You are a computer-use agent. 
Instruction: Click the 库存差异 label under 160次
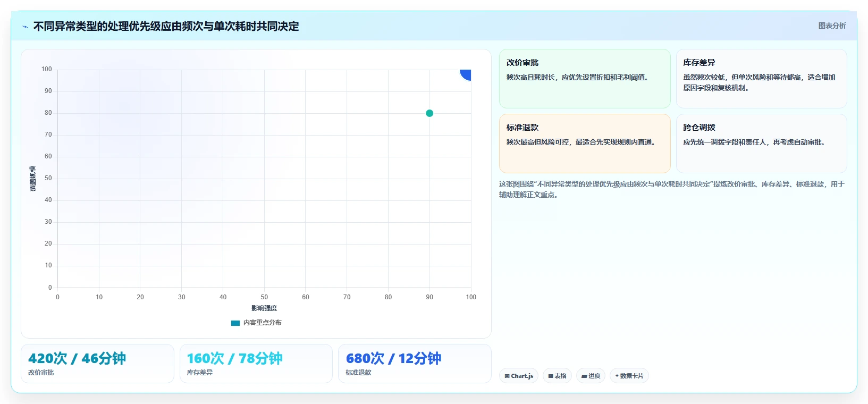coord(199,373)
